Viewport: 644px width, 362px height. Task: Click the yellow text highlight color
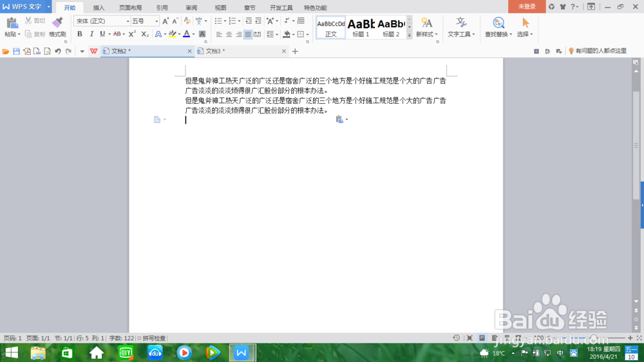[x=173, y=34]
